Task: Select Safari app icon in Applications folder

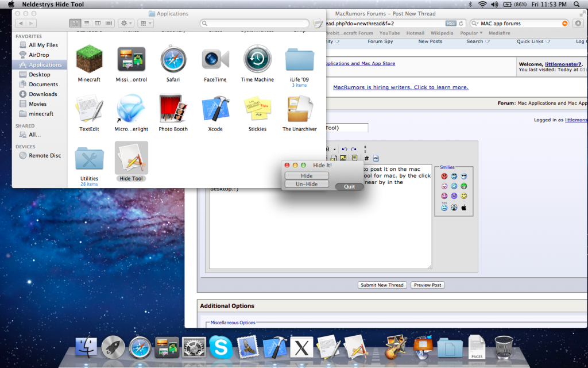Action: pos(173,59)
